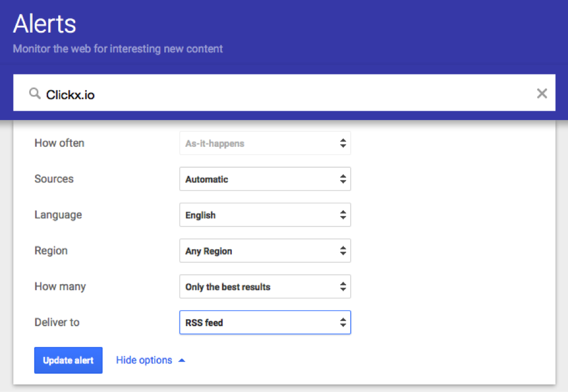Open the Sources dropdown

(x=265, y=179)
